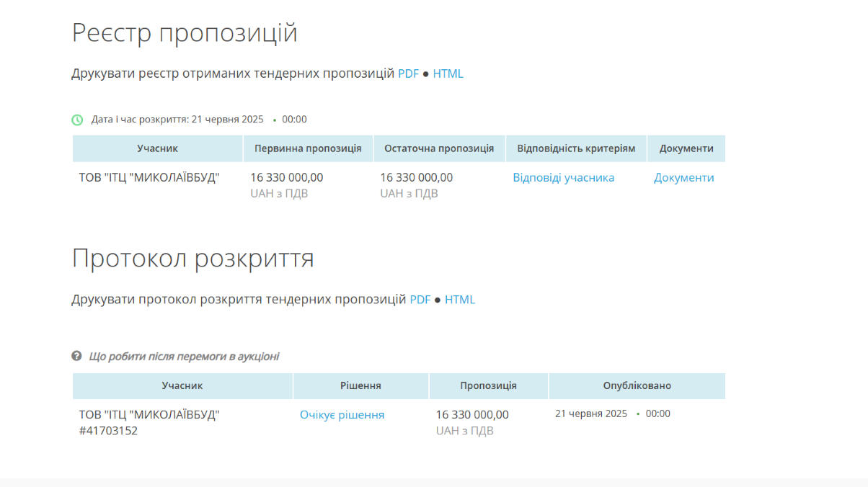This screenshot has width=868, height=487.
Task: Open Документи link for ТОВ ІТЦ МИКОЛАЇВБУД
Action: [x=684, y=177]
